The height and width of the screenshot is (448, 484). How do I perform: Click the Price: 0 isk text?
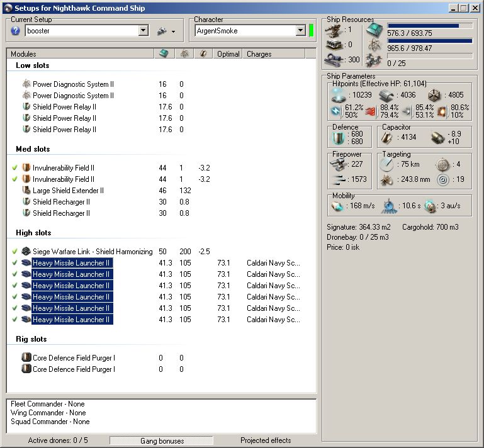pyautogui.click(x=343, y=247)
